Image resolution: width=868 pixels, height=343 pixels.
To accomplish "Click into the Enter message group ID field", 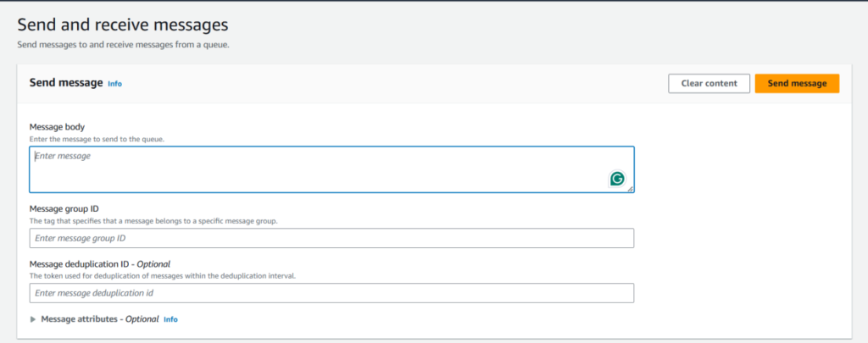I will click(x=331, y=238).
